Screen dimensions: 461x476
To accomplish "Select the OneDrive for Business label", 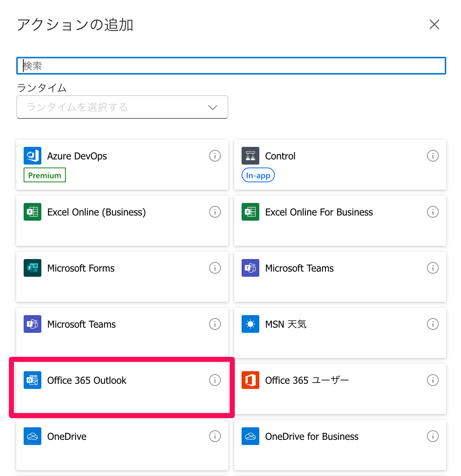I will [312, 437].
